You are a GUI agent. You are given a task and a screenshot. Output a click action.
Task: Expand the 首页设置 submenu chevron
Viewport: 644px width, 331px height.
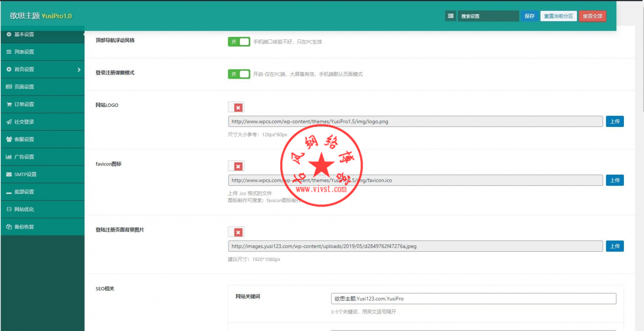tap(79, 70)
